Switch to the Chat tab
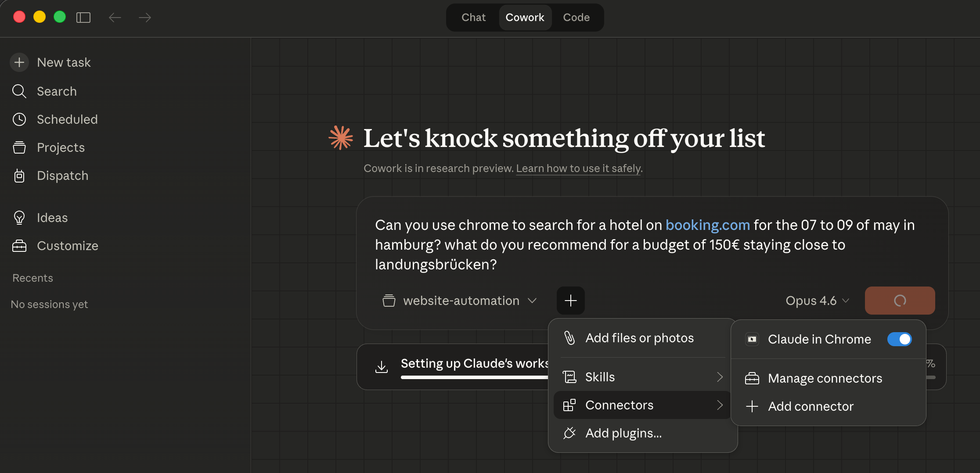The width and height of the screenshot is (980, 473). tap(473, 18)
